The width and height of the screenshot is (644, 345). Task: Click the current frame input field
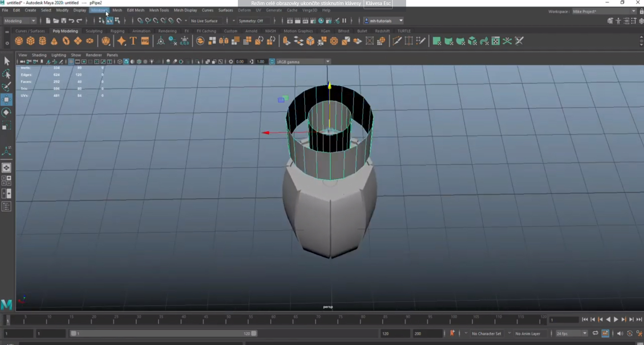pyautogui.click(x=564, y=320)
